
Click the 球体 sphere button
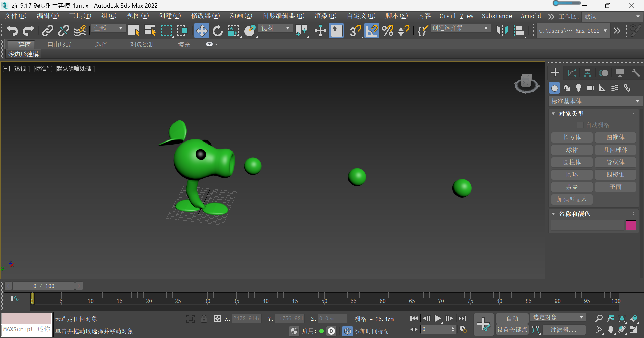coord(572,150)
